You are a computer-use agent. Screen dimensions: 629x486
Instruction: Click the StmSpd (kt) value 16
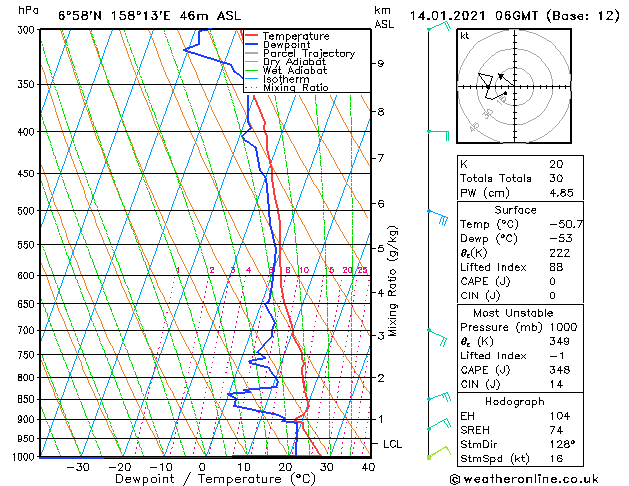tap(556, 458)
